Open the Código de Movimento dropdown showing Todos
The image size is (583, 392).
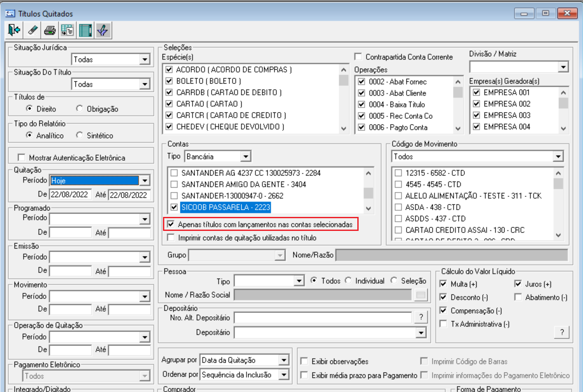tap(558, 156)
